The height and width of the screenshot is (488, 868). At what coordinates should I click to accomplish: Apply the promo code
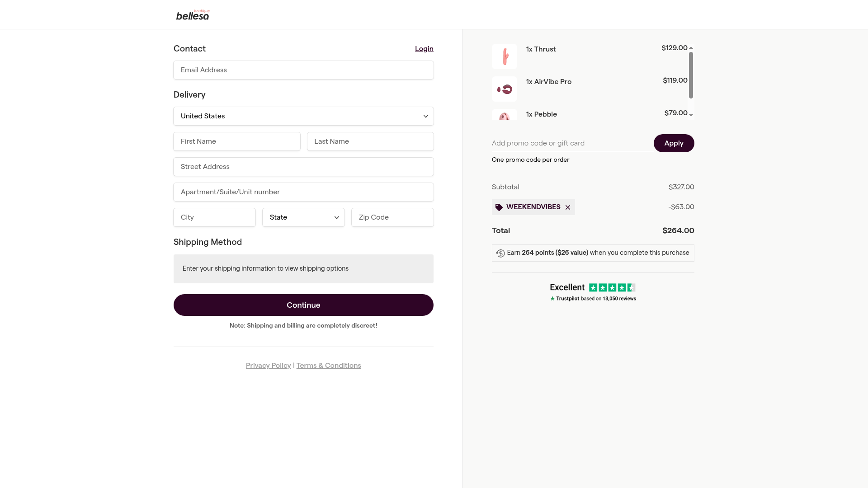tap(674, 143)
